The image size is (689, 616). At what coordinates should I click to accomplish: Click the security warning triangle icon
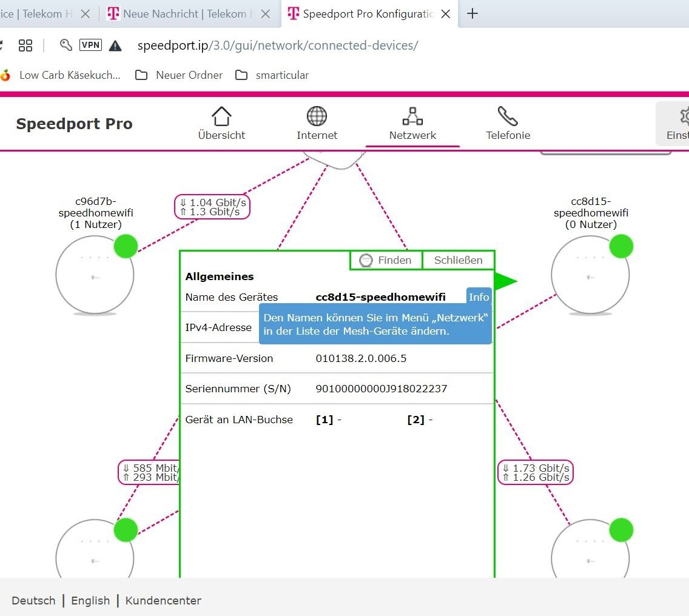click(115, 45)
